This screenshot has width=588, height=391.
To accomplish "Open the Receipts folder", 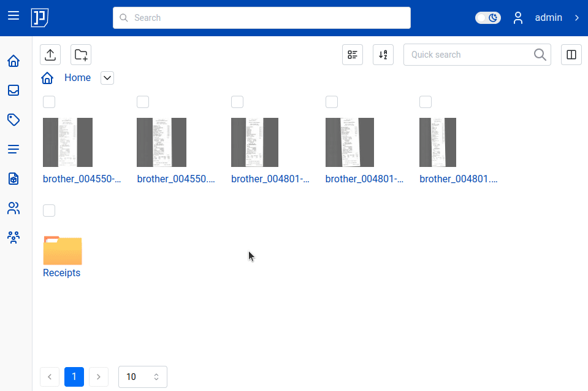I will coord(61,250).
